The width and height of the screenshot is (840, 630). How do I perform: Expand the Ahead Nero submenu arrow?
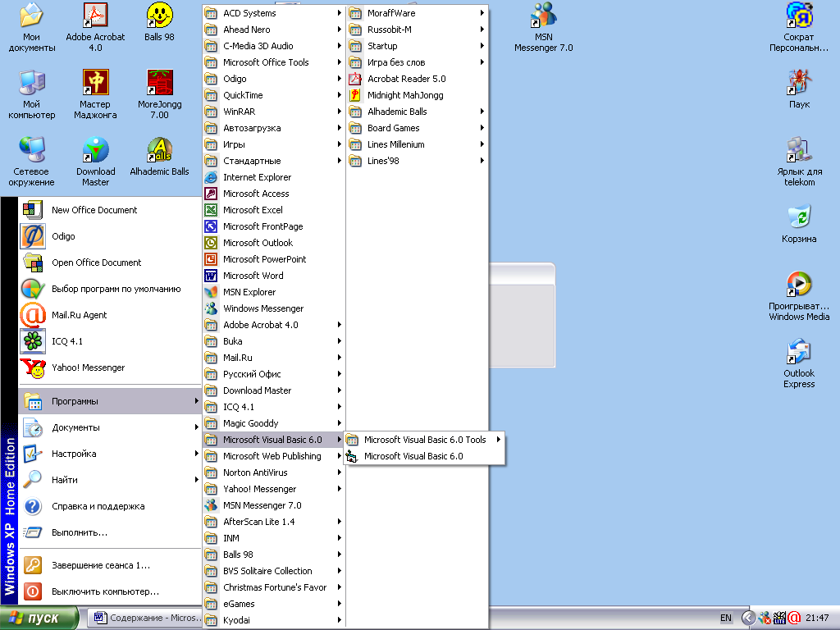[339, 30]
